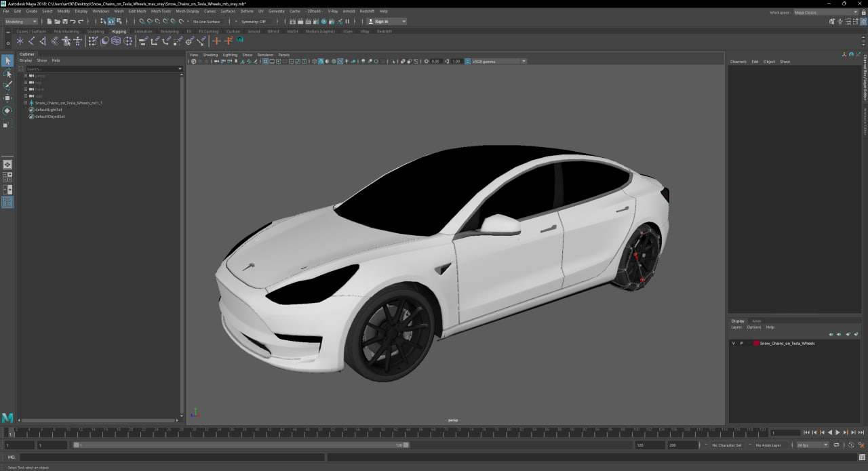Open the Mesh Tools menu

pos(161,11)
